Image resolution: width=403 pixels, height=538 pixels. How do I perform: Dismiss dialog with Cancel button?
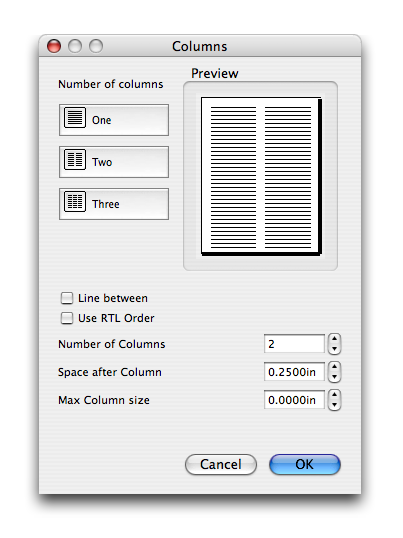(221, 465)
